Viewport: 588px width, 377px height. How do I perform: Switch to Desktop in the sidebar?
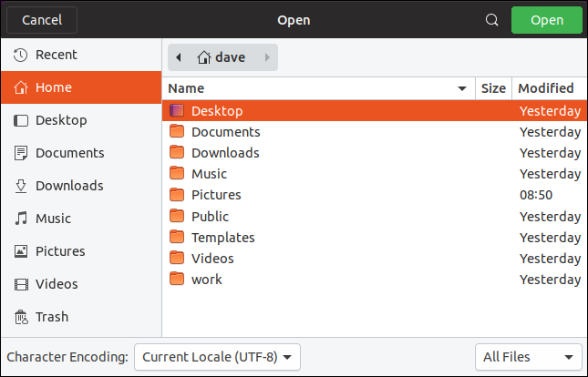tap(61, 120)
